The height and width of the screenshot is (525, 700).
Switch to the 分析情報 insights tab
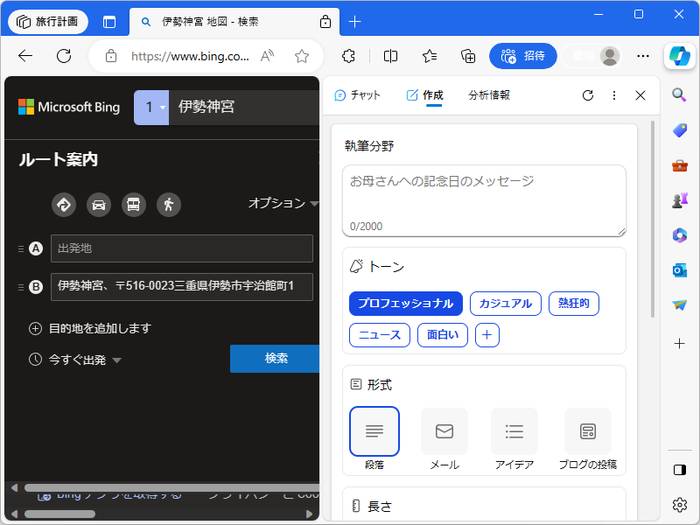click(489, 95)
